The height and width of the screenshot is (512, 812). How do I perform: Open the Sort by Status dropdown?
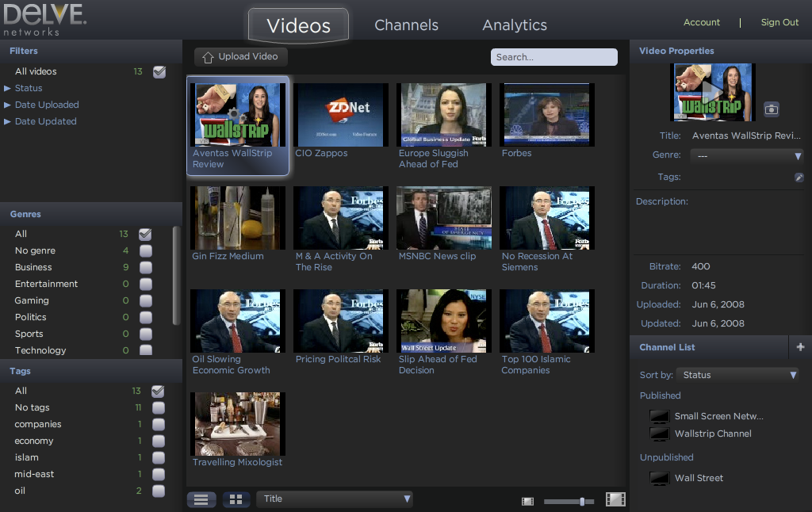[x=738, y=375]
